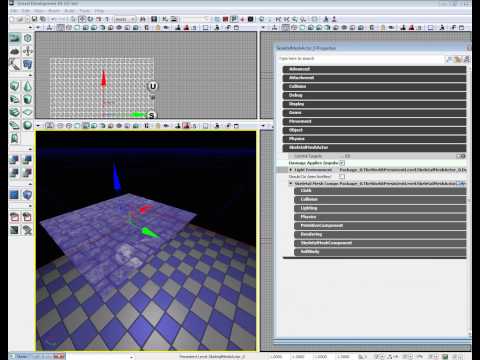Open the perspective viewport options arrow
480x360 pixels.
38,126
